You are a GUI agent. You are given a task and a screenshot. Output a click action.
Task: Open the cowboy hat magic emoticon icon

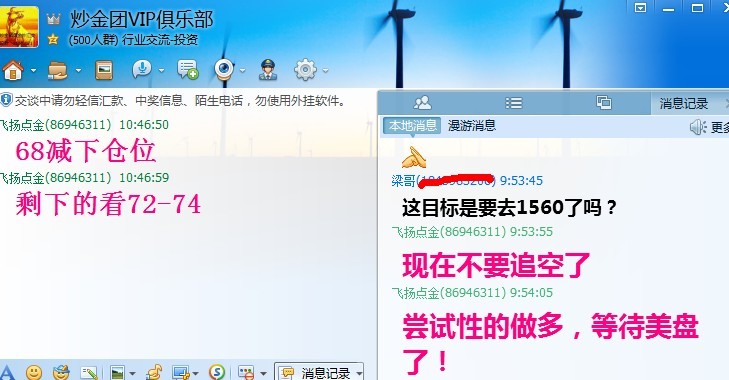pos(61,373)
